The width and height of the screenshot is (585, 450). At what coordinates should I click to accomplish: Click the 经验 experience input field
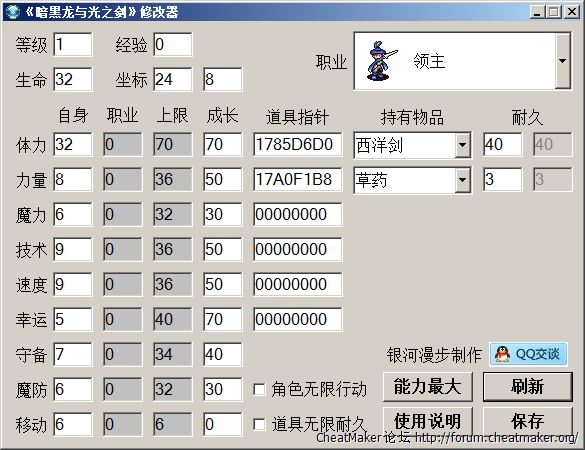(173, 44)
